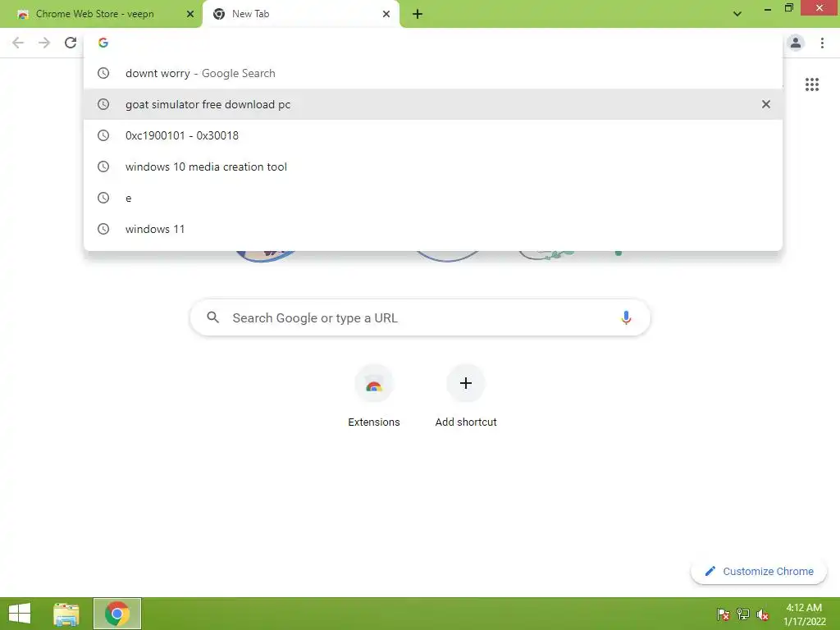The image size is (840, 630).
Task: Choose the 'downt worry - Google Search' suggestion
Action: point(433,73)
